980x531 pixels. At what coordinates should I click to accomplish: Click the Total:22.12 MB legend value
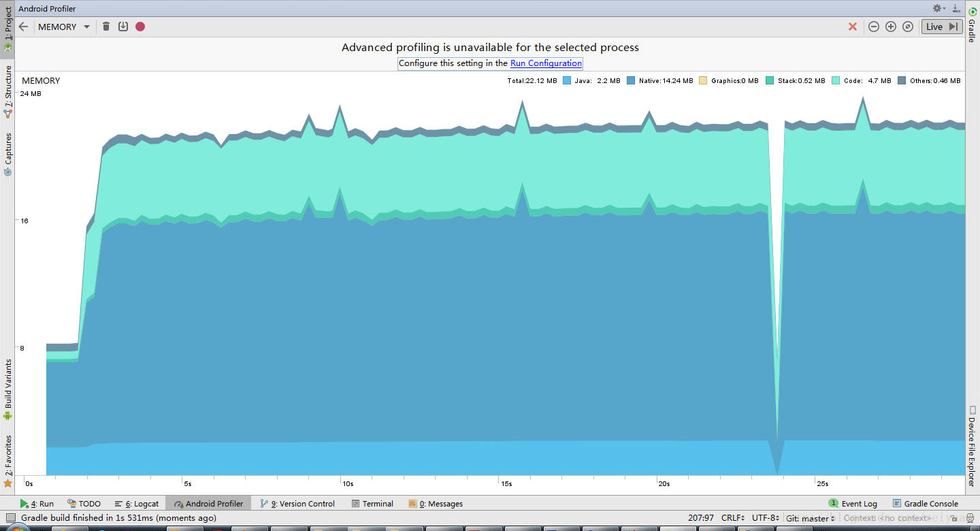(x=532, y=80)
